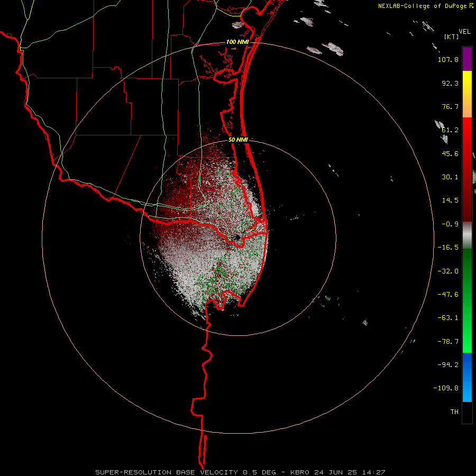This screenshot has height=476, width=476.
Task: Pick the blue segment of the color bar
Action: click(467, 377)
